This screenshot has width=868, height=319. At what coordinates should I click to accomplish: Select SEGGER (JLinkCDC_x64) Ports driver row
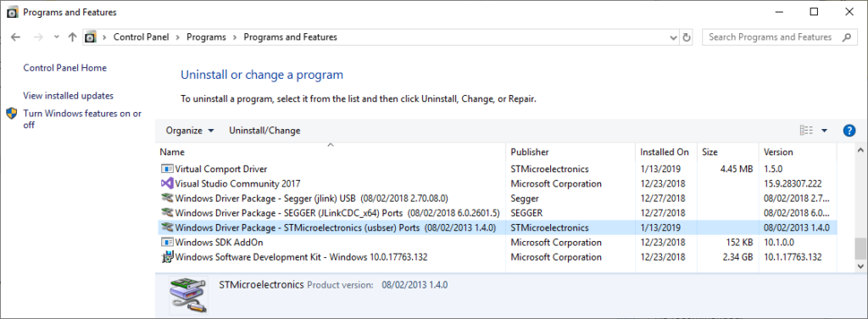497,213
